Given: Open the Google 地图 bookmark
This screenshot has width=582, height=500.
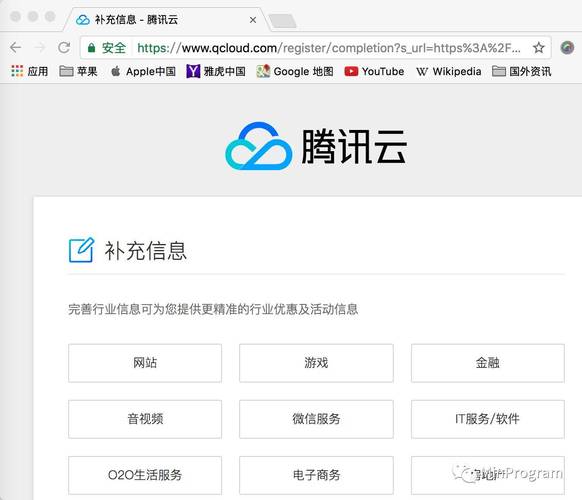Looking at the screenshot, I should [295, 71].
